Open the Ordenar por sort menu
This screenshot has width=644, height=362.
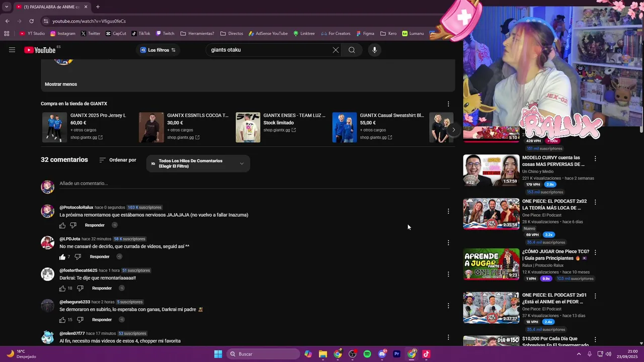(118, 160)
